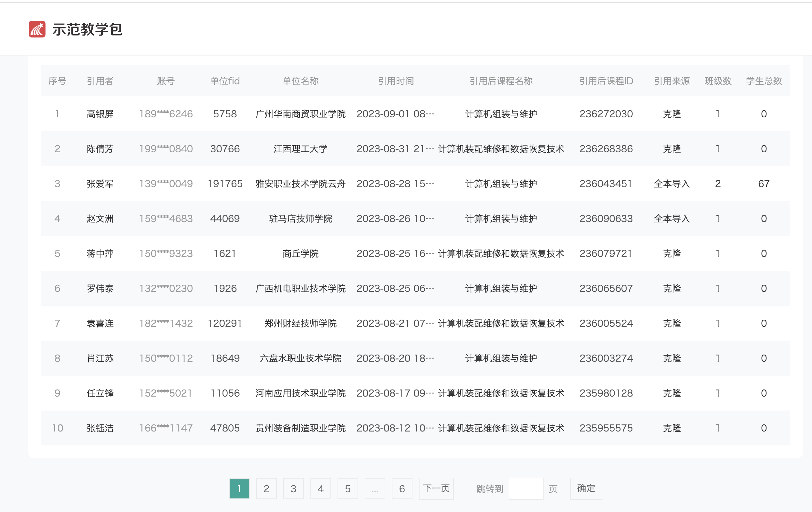
Task: Click course ID 236268386 in row 2
Action: click(606, 149)
